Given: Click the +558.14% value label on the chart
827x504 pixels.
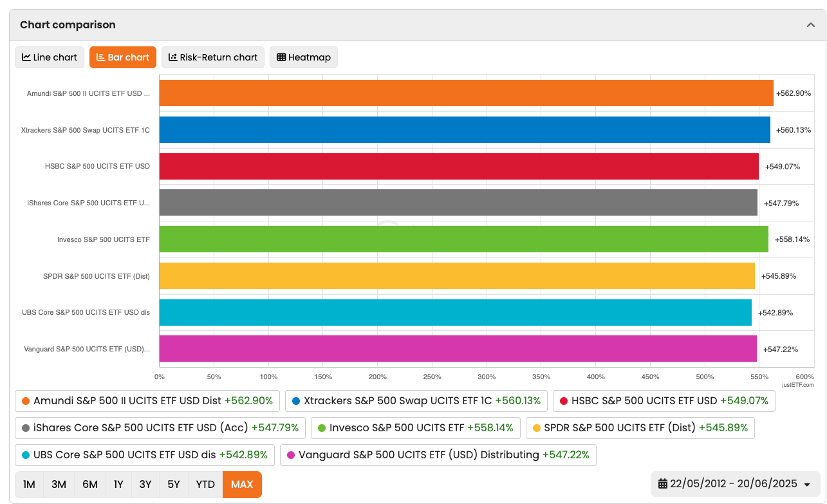Looking at the screenshot, I should [792, 239].
